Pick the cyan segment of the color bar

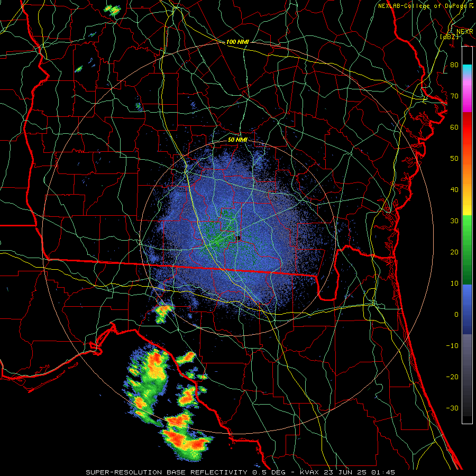pyautogui.click(x=467, y=69)
